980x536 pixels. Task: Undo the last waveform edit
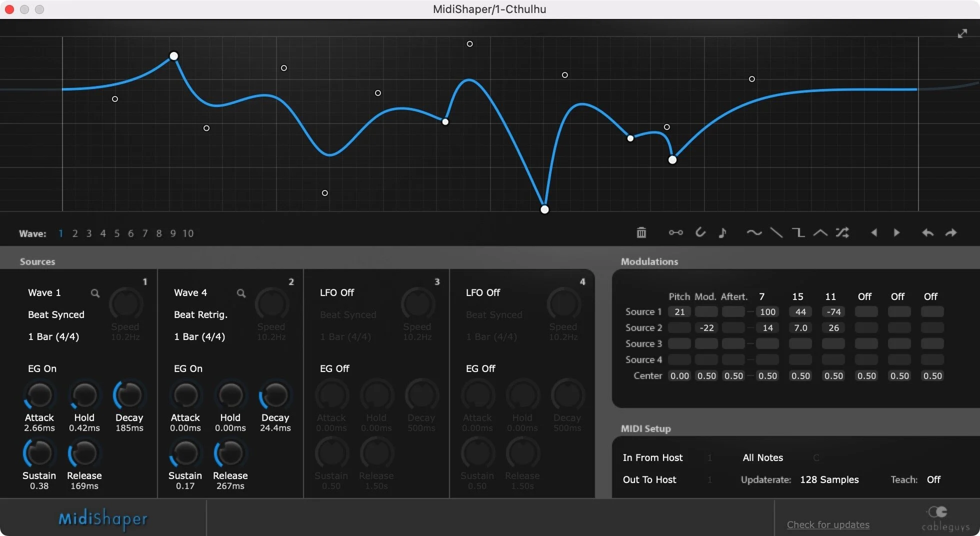pos(927,232)
